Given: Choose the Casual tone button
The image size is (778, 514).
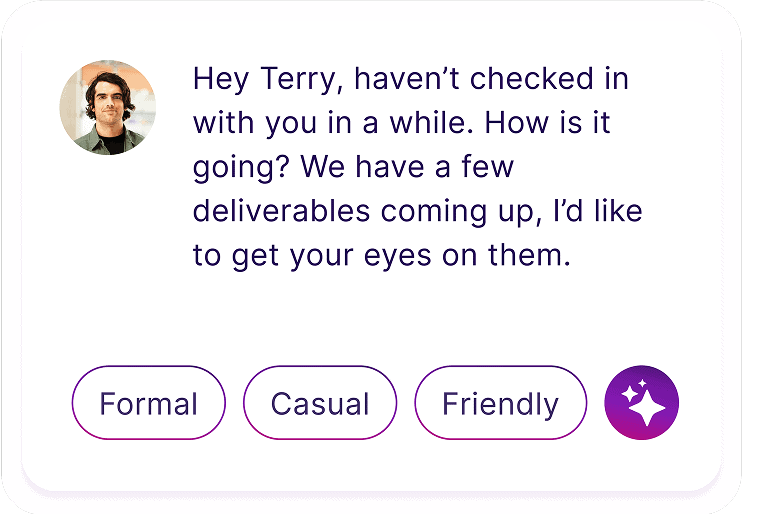Looking at the screenshot, I should pos(320,403).
